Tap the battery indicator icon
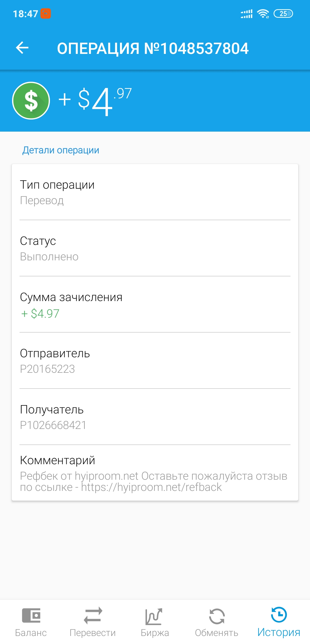 point(283,13)
